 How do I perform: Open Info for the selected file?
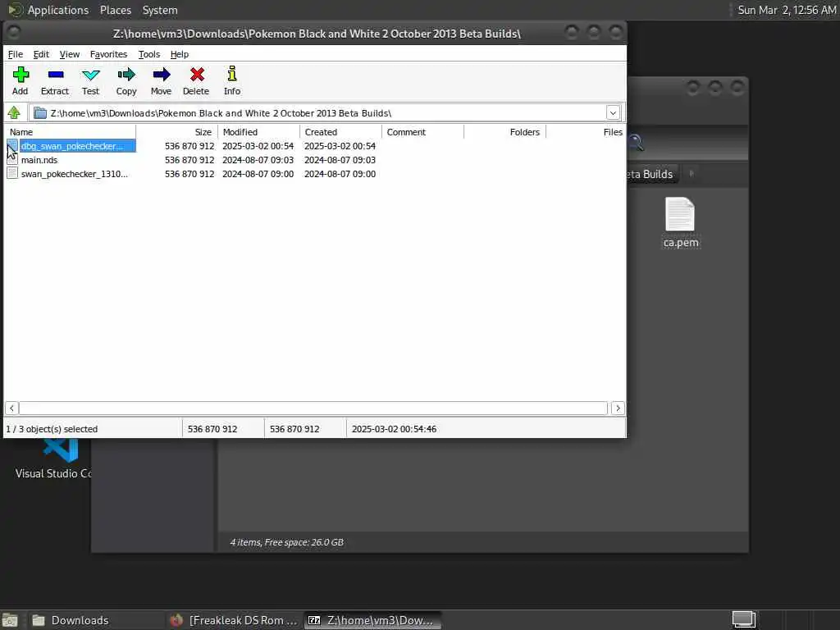point(232,81)
